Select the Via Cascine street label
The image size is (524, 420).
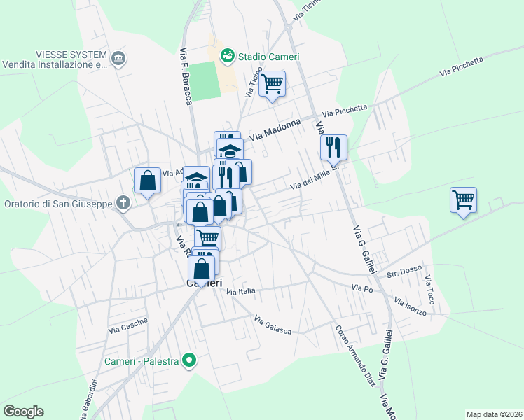click(128, 326)
